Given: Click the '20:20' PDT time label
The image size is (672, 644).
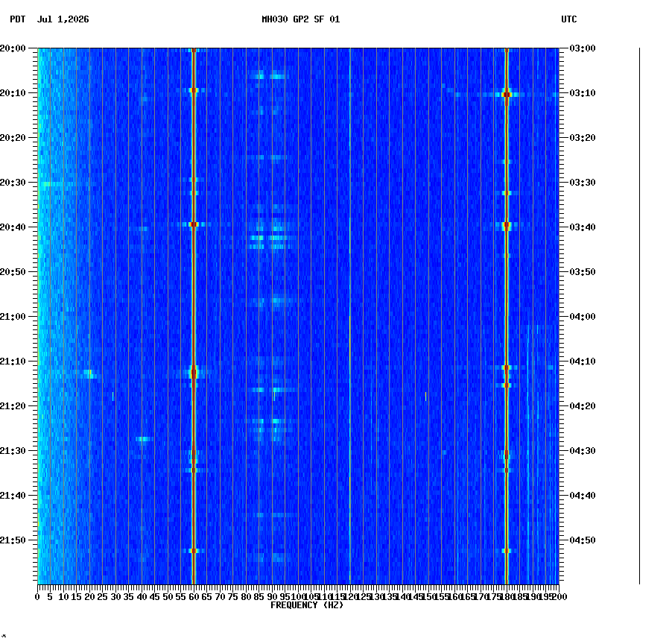Looking at the screenshot, I should point(13,138).
